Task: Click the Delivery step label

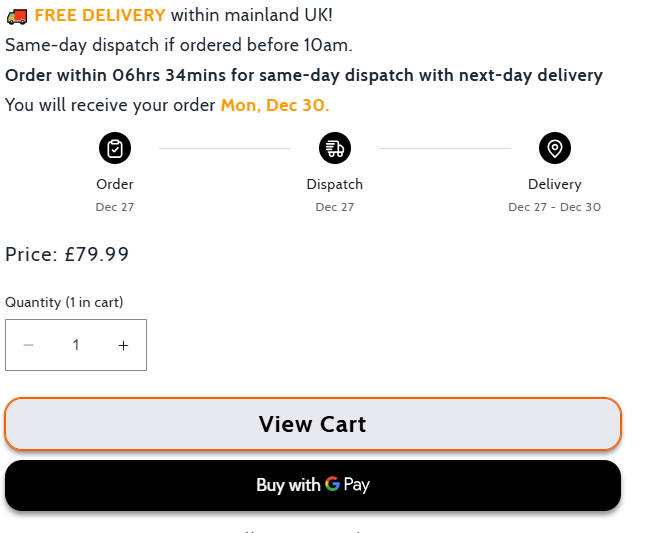Action: click(555, 184)
